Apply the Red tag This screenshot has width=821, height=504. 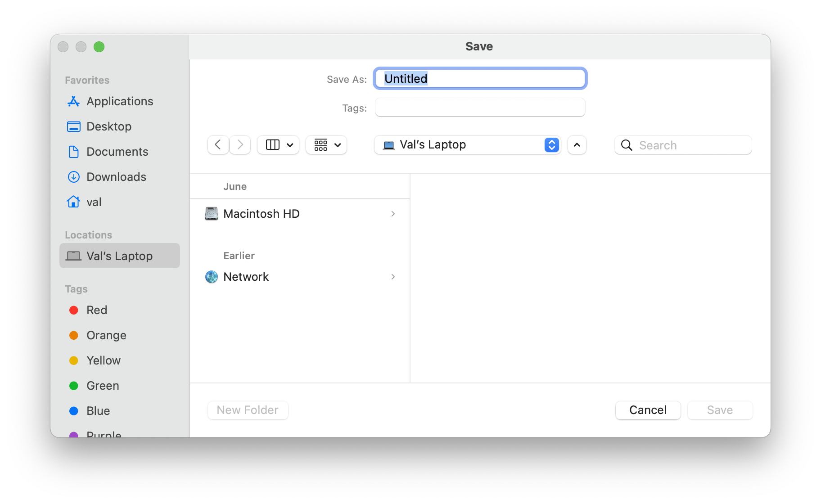pyautogui.click(x=96, y=310)
